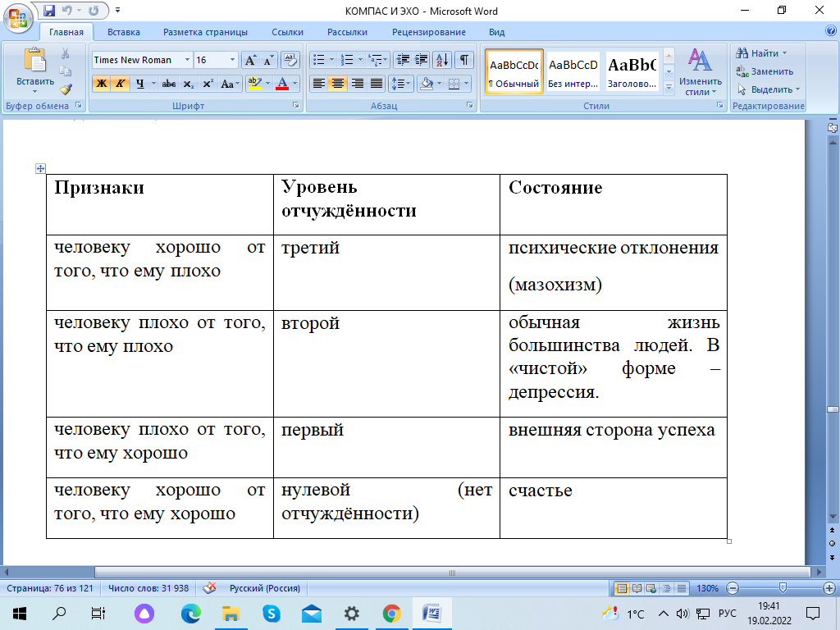Open the Вставка tab
840x630 pixels.
tap(124, 32)
